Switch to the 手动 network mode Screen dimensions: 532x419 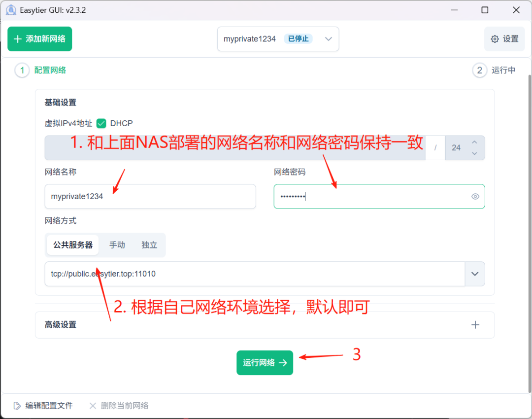click(x=117, y=245)
